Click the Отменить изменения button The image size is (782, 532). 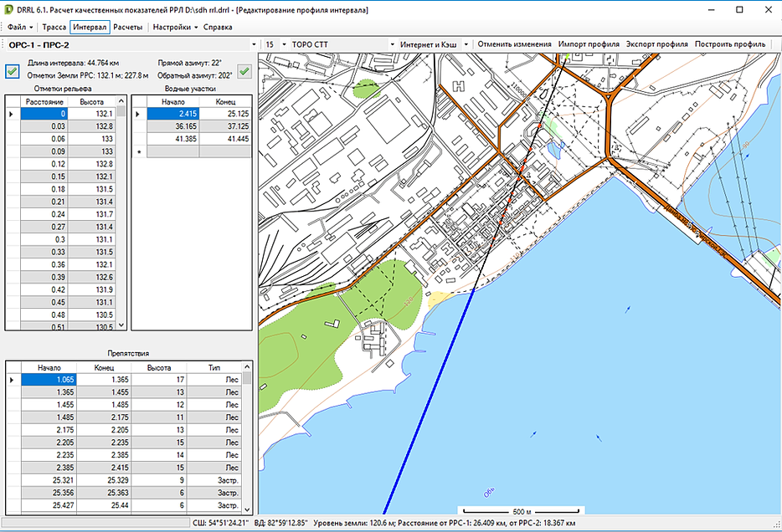[x=514, y=44]
